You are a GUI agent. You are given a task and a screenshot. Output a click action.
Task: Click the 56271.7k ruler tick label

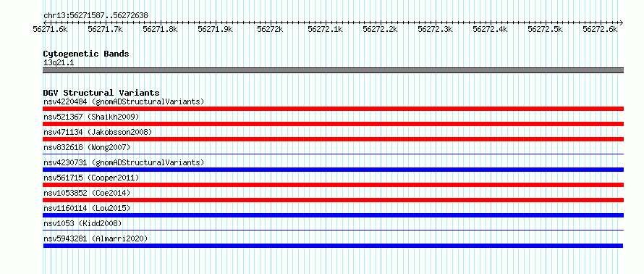(x=105, y=30)
